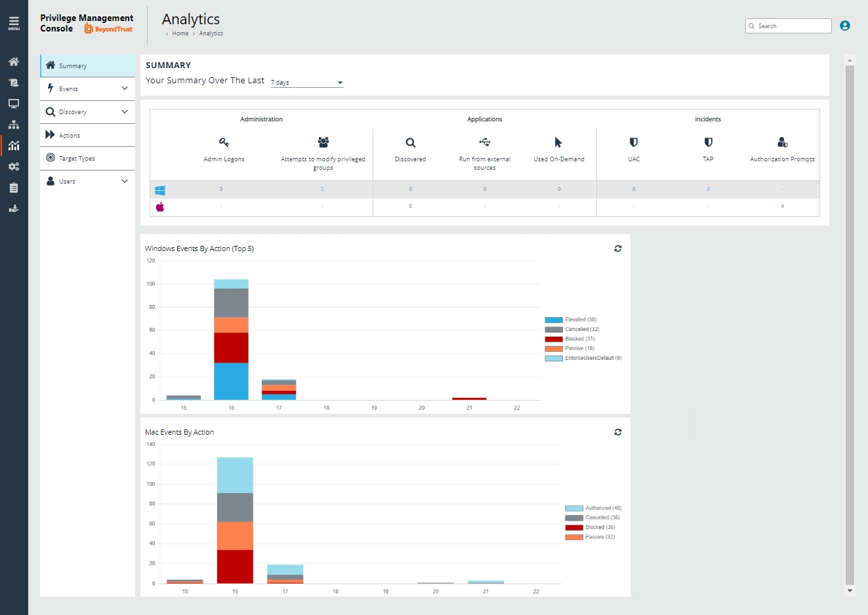Expand the Events section

coord(87,89)
